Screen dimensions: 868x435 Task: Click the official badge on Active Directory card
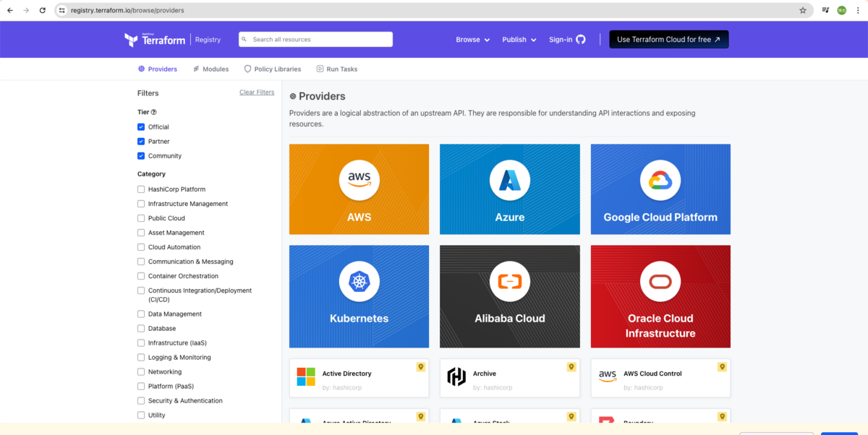coord(421,367)
